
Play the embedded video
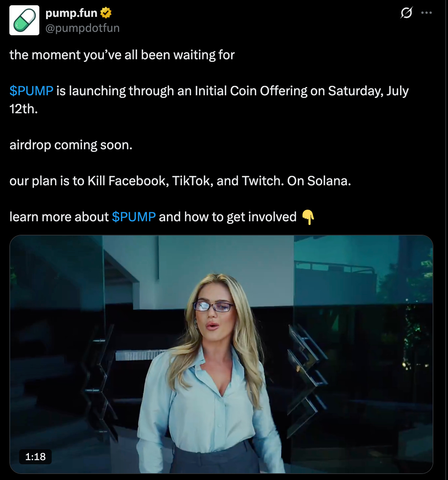(x=221, y=354)
